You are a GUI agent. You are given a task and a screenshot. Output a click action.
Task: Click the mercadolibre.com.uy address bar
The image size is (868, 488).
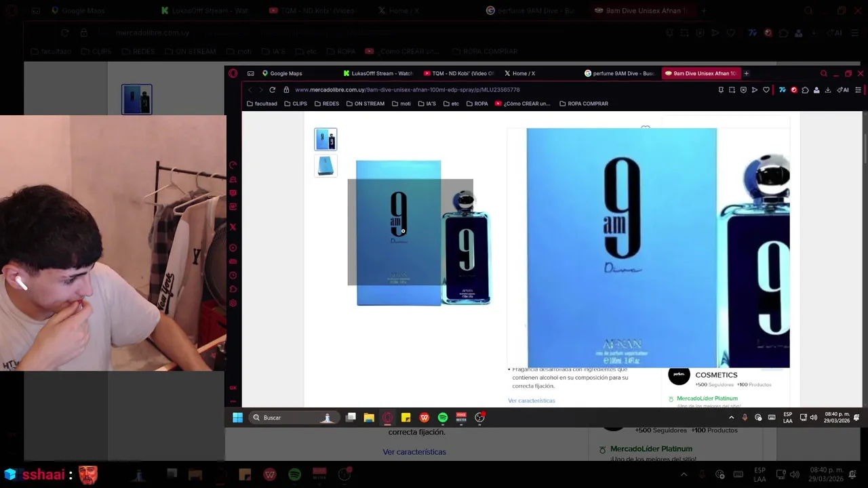click(x=407, y=89)
